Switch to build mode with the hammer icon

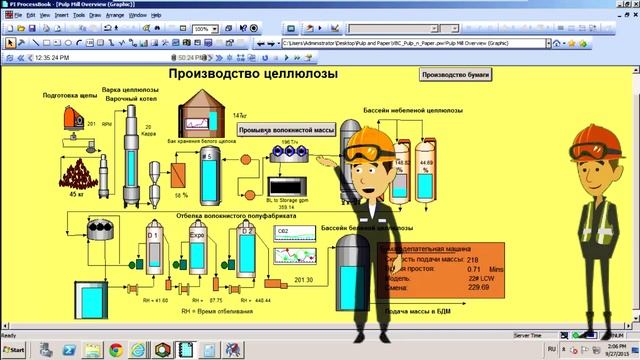click(22, 43)
